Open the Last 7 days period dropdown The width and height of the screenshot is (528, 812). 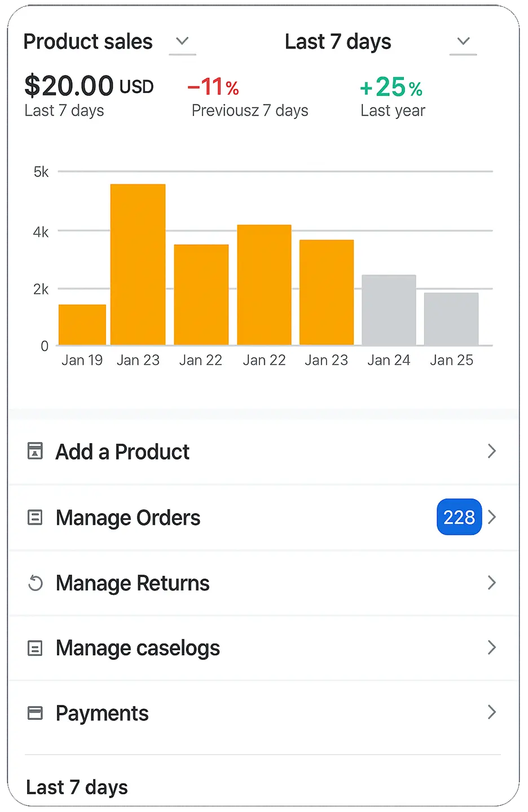(x=463, y=41)
